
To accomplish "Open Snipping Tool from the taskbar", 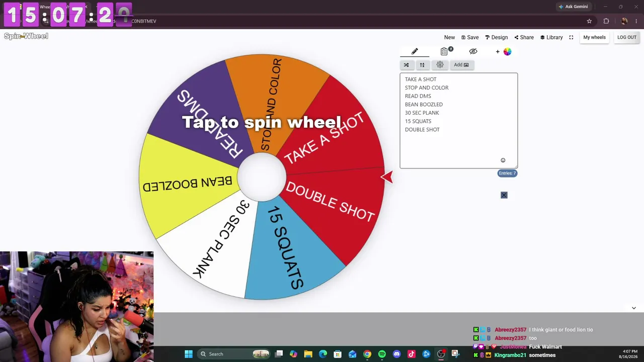I will pos(455,354).
